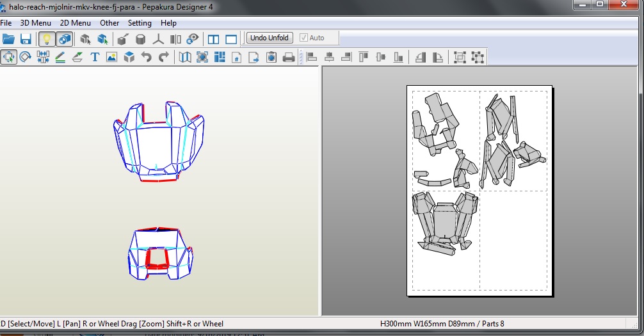
Task: Click the rotate counterclockwise icon
Action: pyautogui.click(x=420, y=57)
